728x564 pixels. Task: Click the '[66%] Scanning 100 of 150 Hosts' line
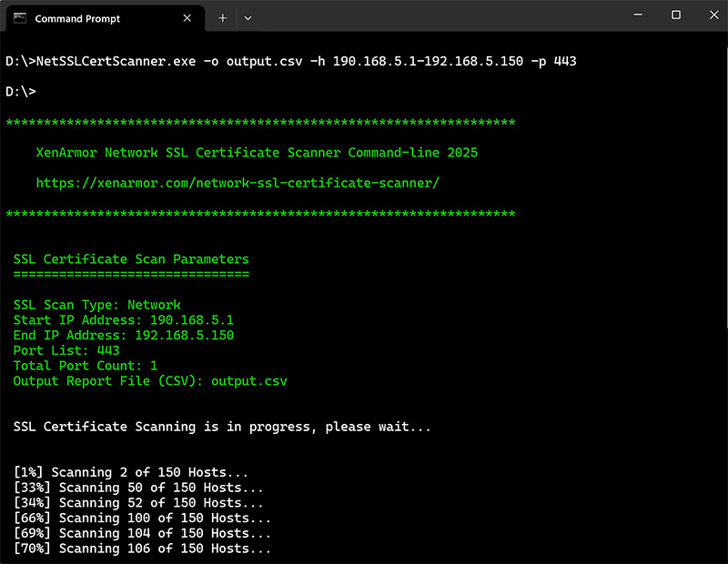[142, 518]
